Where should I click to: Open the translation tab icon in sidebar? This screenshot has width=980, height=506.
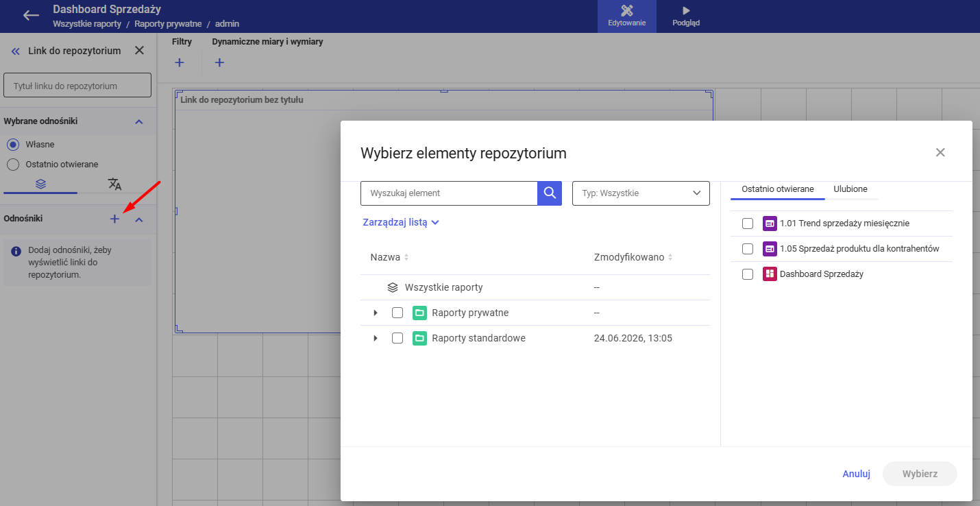click(114, 184)
